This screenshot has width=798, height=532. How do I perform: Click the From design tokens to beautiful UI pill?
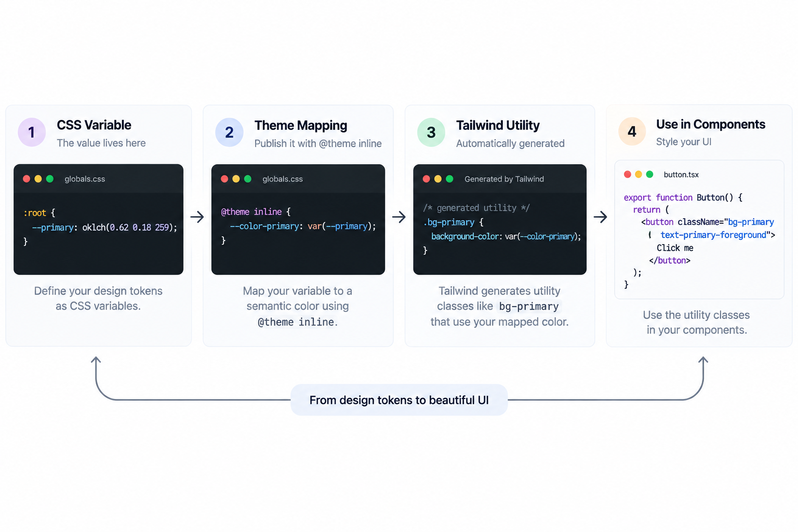click(399, 400)
